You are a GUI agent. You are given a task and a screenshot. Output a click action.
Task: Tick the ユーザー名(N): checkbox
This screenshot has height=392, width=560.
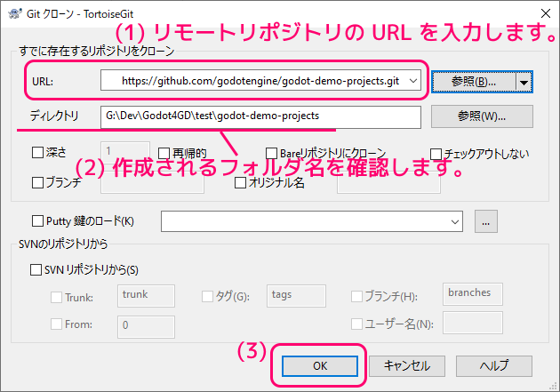356,324
